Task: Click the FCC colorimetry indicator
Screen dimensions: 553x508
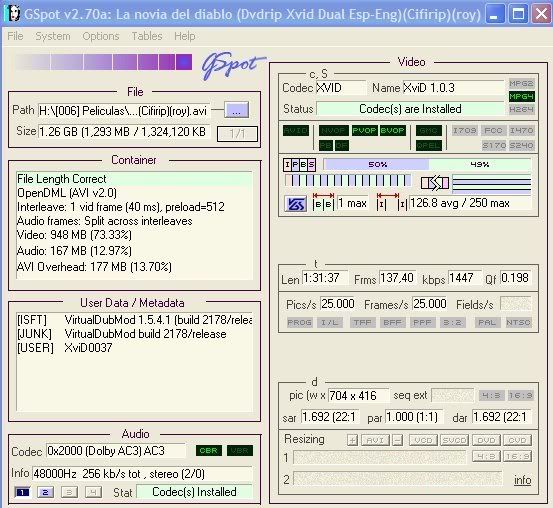Action: (x=493, y=131)
